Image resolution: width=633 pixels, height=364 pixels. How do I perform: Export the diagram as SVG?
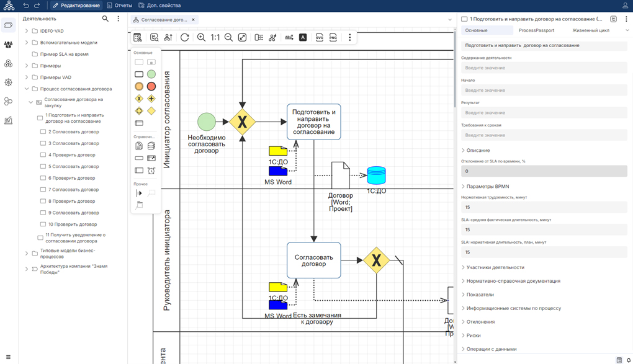click(x=319, y=38)
